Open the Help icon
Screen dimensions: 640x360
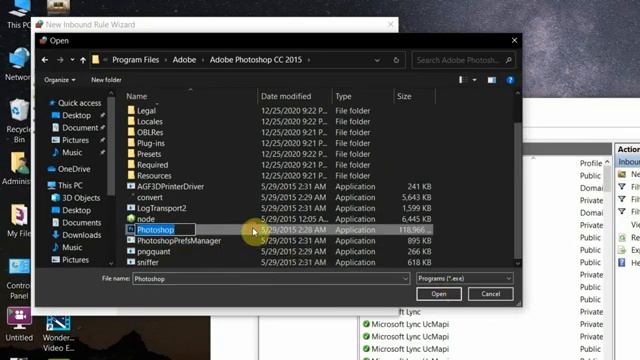510,80
